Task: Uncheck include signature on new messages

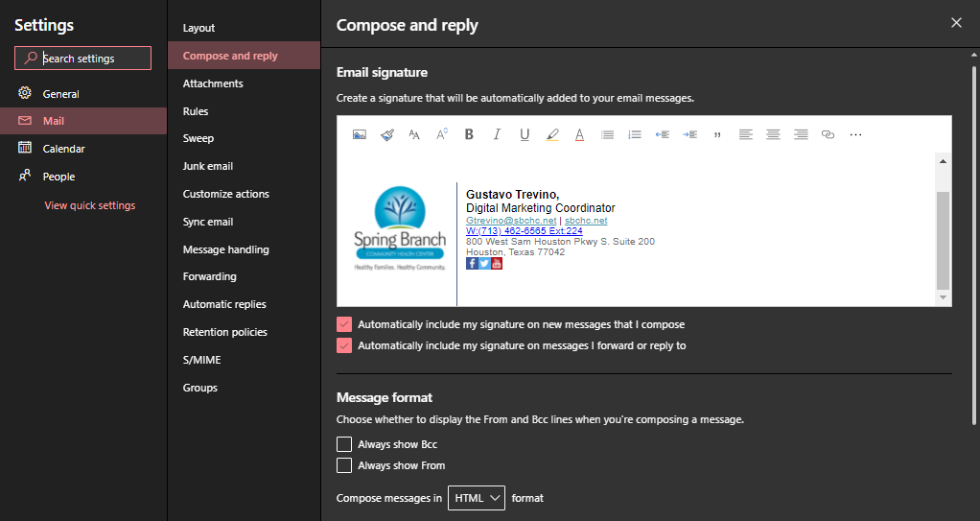Action: (344, 324)
